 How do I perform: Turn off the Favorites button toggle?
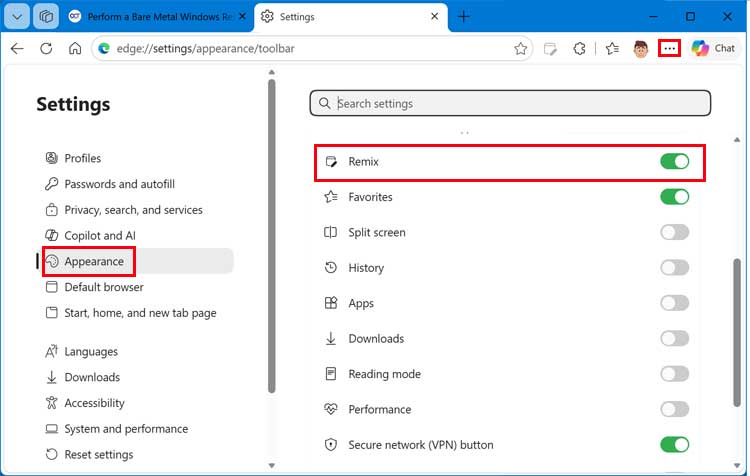coord(674,197)
